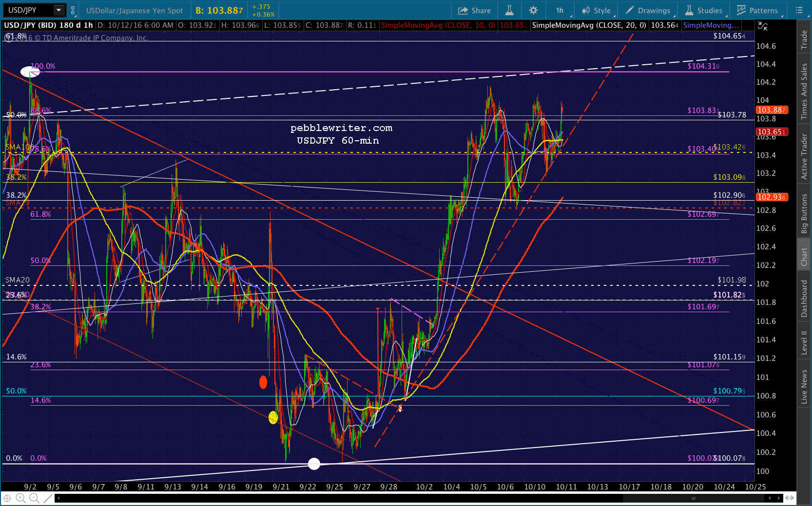Click the yellow oval marker near 9/21
Image resolution: width=812 pixels, height=506 pixels.
(273, 417)
